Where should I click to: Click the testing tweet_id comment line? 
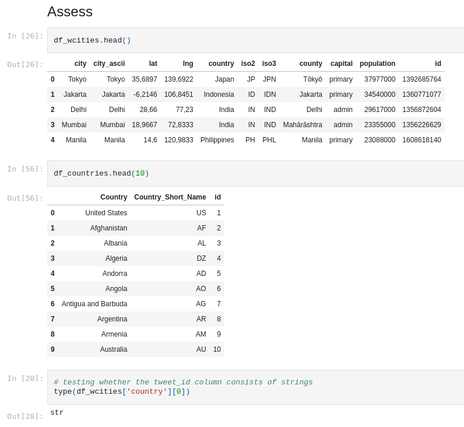[183, 382]
